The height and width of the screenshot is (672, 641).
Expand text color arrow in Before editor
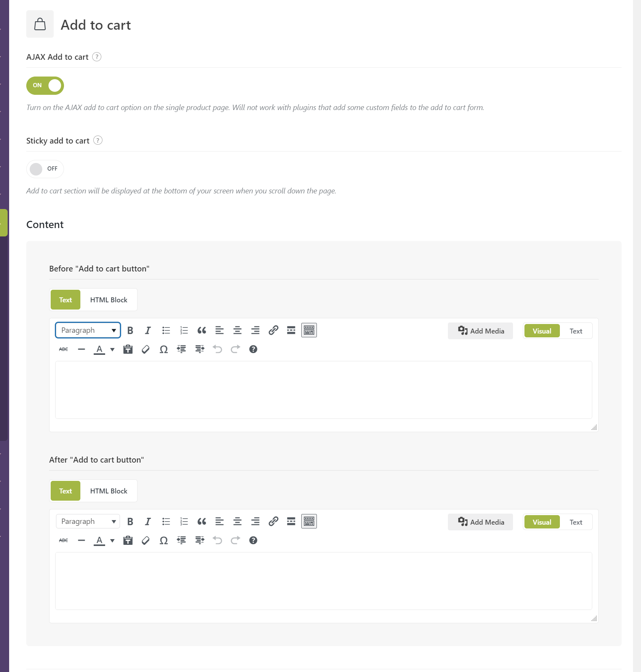[112, 350]
